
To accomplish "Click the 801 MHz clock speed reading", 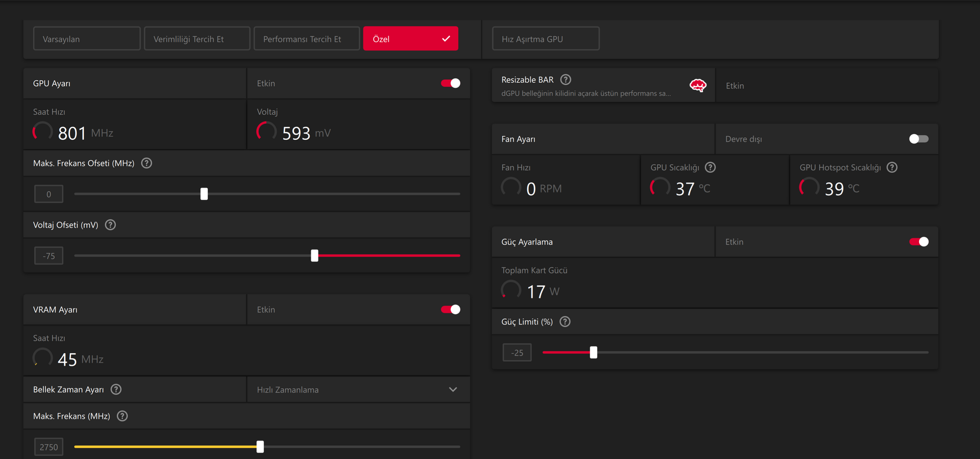I will point(85,133).
